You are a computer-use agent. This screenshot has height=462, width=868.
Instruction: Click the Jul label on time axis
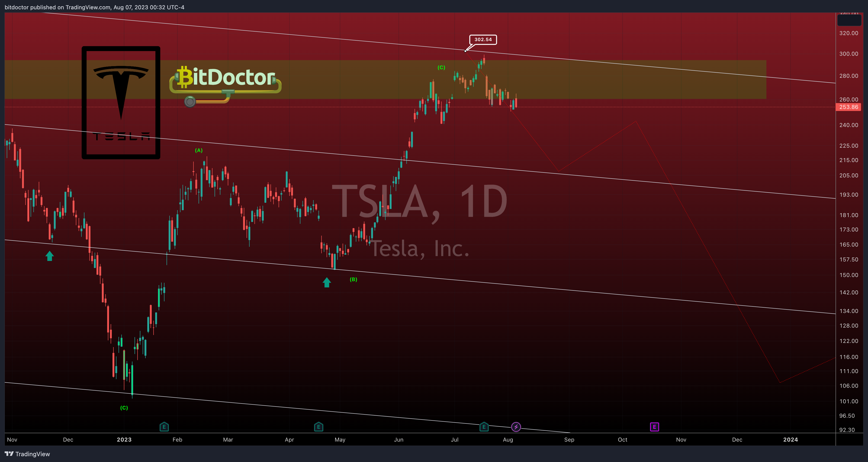click(x=455, y=439)
